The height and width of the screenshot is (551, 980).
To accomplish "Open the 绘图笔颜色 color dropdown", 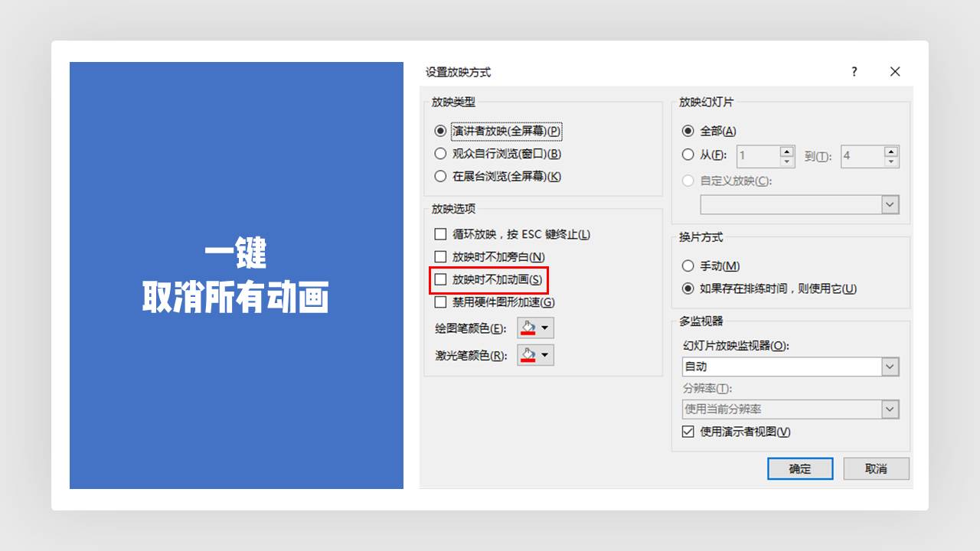I will point(544,328).
